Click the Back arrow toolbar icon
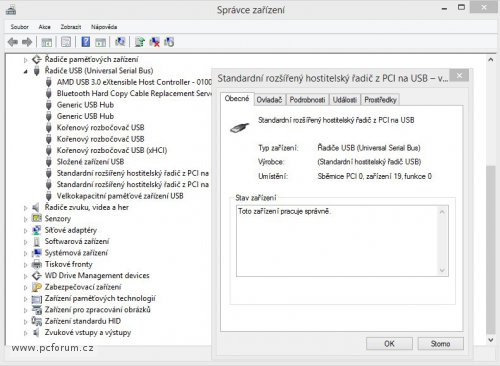 tap(13, 42)
